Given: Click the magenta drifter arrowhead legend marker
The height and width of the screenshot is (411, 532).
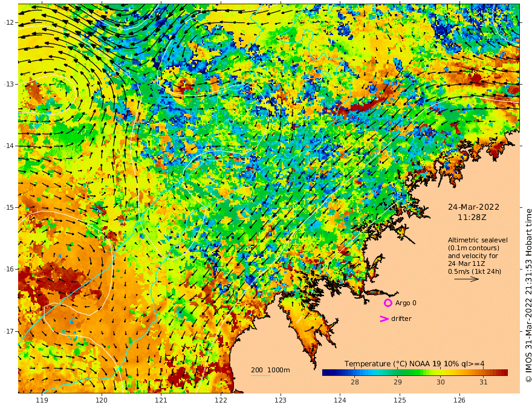Looking at the screenshot, I should [384, 319].
